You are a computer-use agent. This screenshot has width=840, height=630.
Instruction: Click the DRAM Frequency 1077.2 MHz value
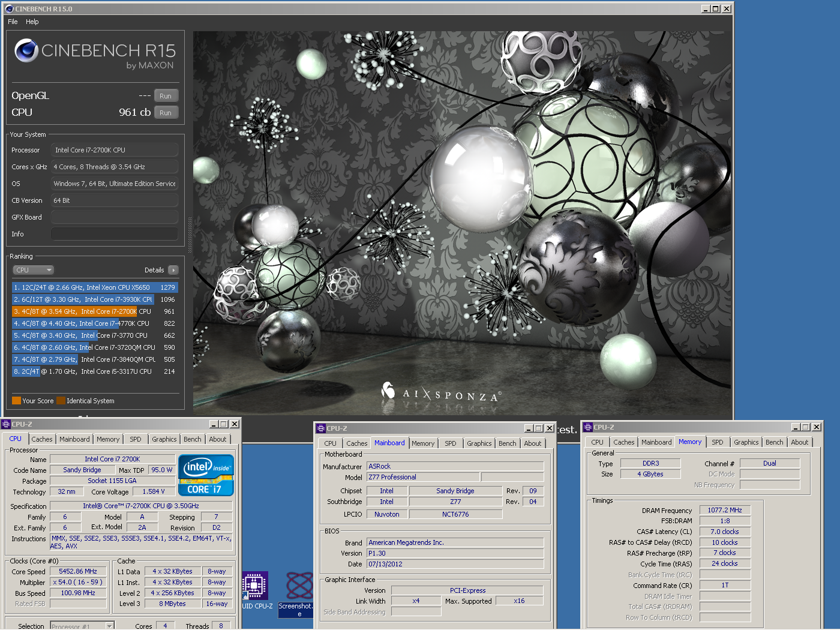pos(725,510)
